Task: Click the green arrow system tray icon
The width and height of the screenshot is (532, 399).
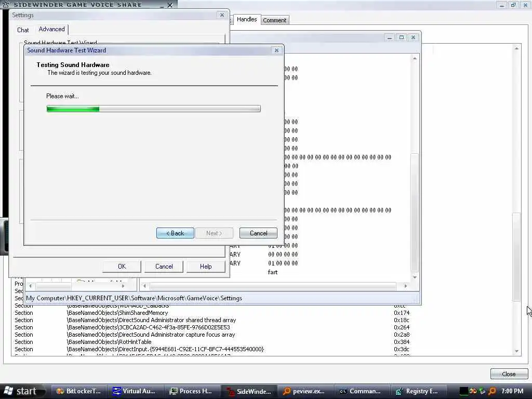Action: pos(483,391)
